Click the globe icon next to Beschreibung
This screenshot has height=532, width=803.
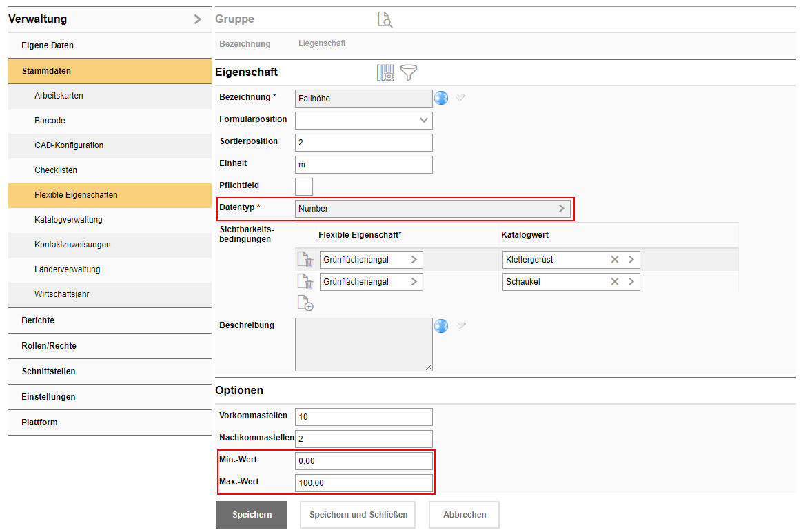pos(441,325)
